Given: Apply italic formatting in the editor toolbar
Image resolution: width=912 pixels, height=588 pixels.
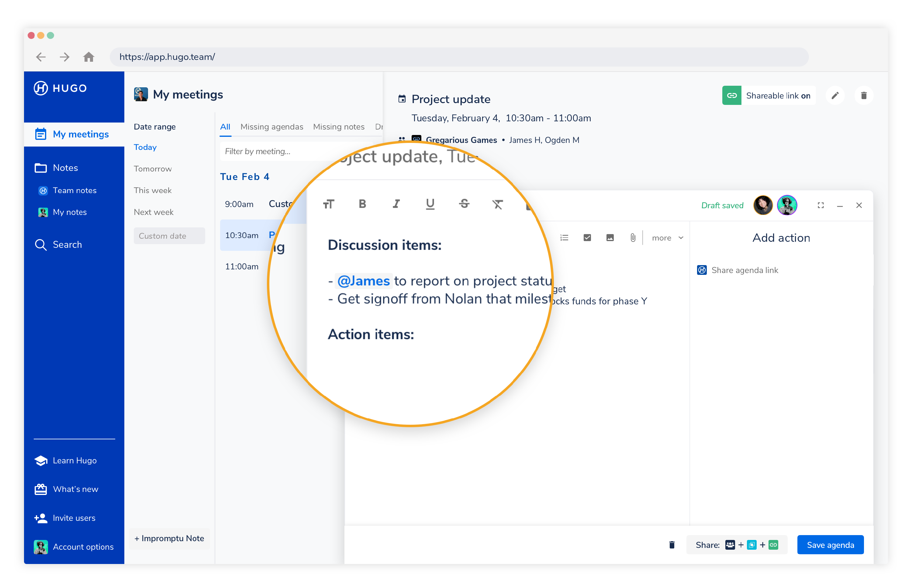Looking at the screenshot, I should coord(396,204).
